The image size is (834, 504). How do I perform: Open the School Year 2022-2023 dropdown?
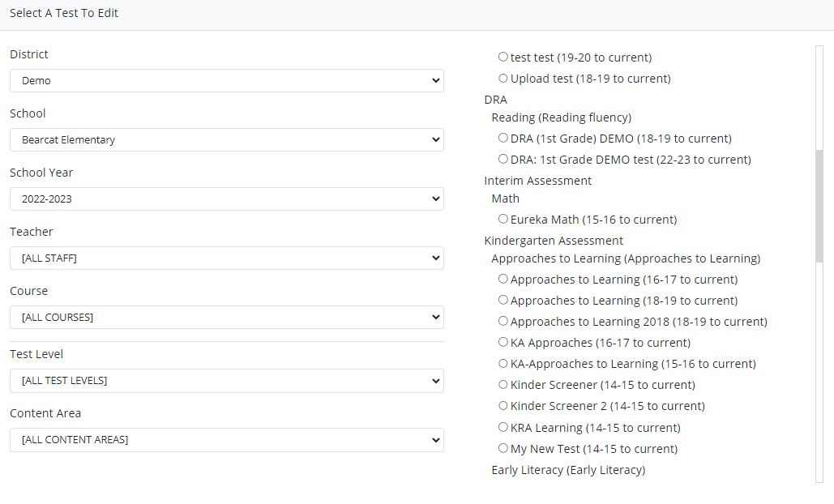pyautogui.click(x=226, y=199)
